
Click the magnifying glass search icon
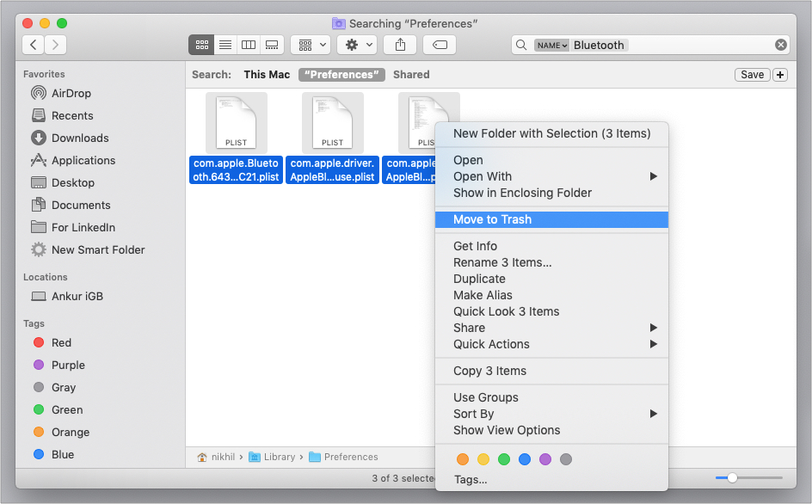click(x=521, y=45)
